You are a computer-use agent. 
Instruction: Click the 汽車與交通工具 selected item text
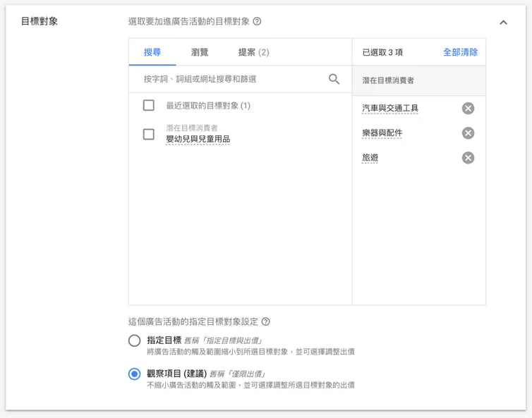pos(390,108)
